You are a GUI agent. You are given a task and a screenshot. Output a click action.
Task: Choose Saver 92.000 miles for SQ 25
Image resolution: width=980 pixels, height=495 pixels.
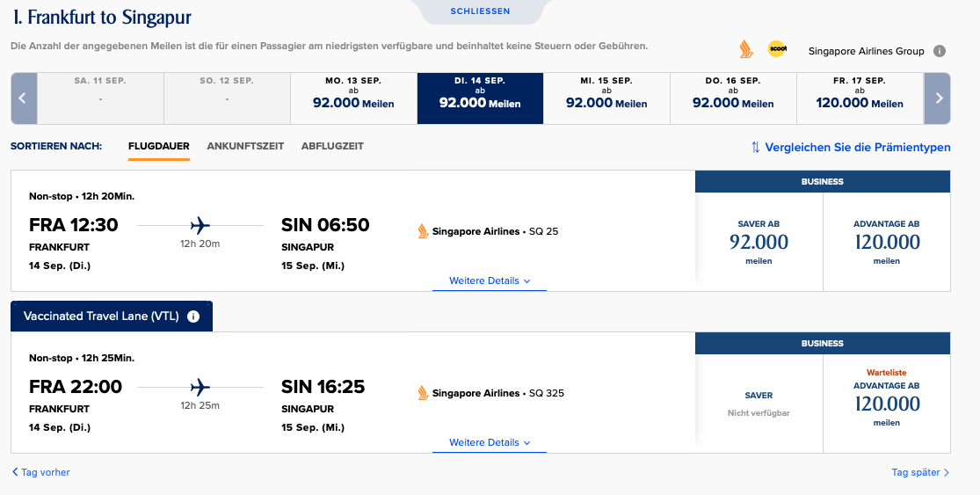759,242
